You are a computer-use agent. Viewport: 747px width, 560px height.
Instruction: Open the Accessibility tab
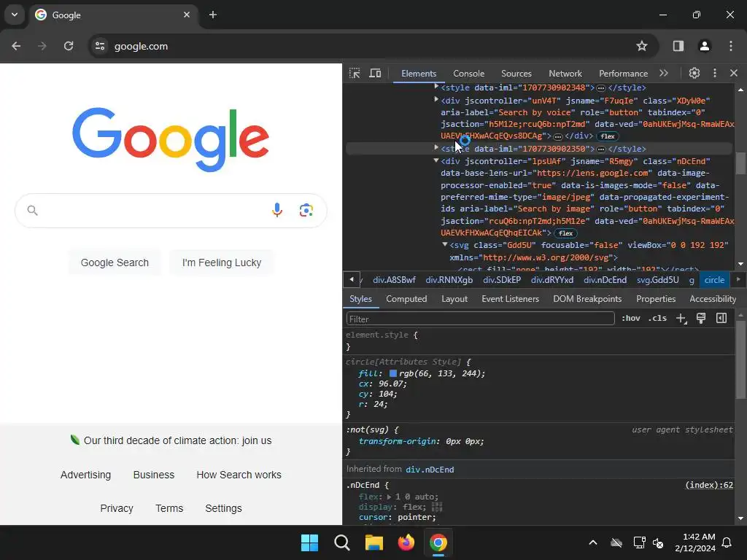[713, 298]
